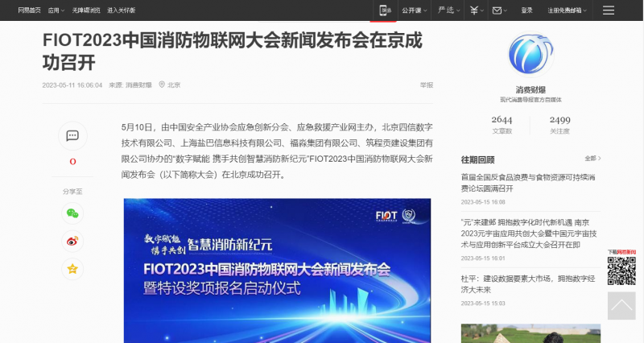
Task: Click the back-to-top arrow button
Action: (621, 306)
